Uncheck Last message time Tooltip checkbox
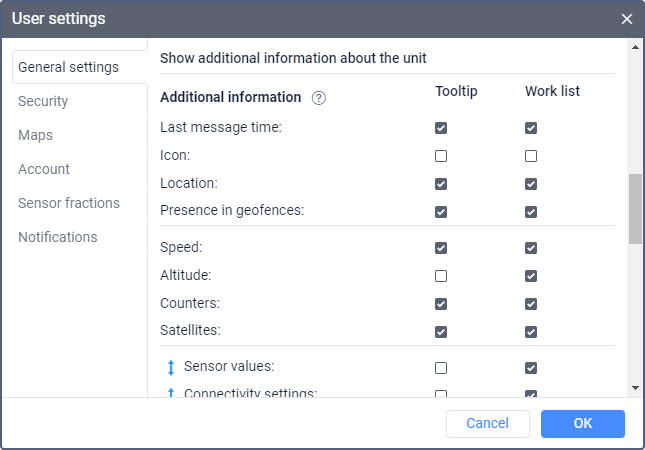 (x=441, y=128)
